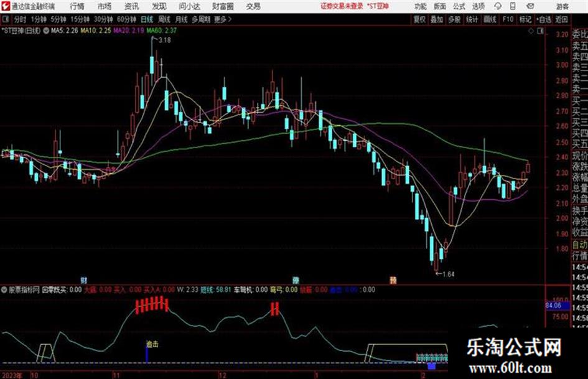Switch to 1分钟 chart period
This screenshot has width=588, height=379.
39,19
